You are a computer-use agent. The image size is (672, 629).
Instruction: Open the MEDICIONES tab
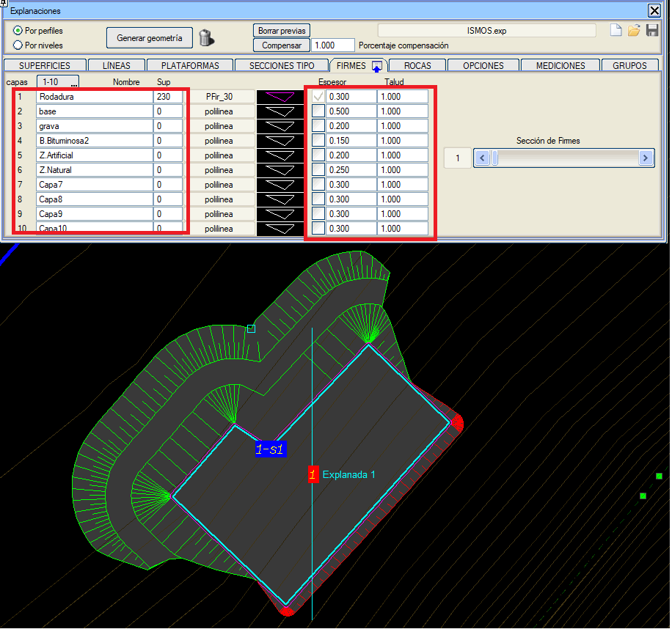point(560,65)
